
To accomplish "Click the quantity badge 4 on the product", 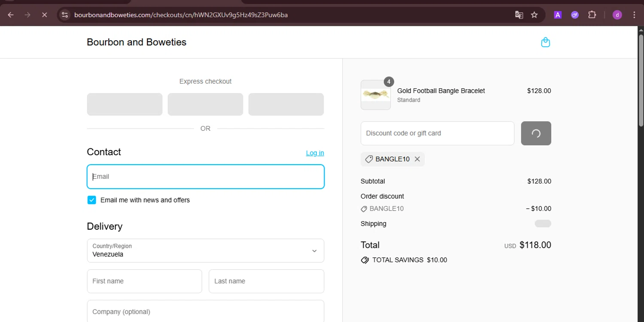I will (389, 81).
